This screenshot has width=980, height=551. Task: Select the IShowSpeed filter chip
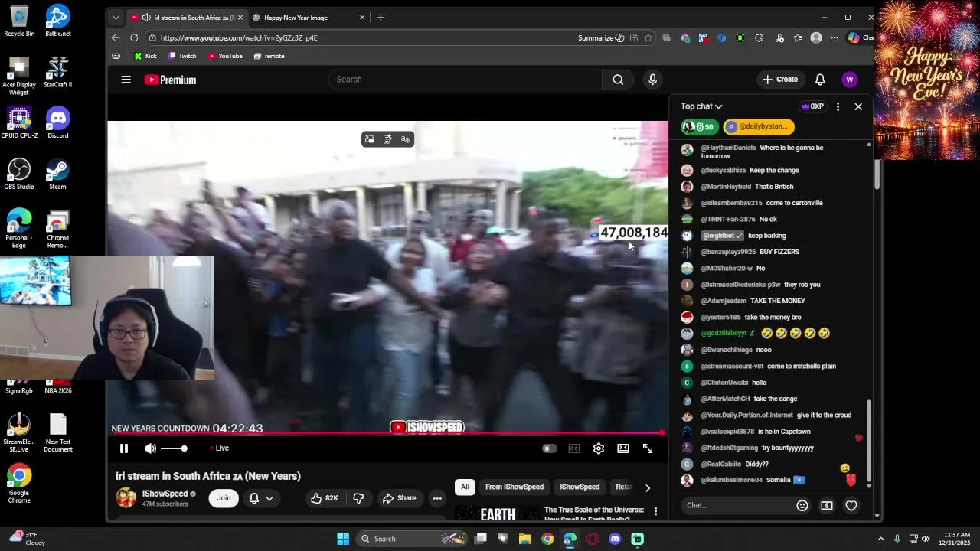pyautogui.click(x=580, y=487)
